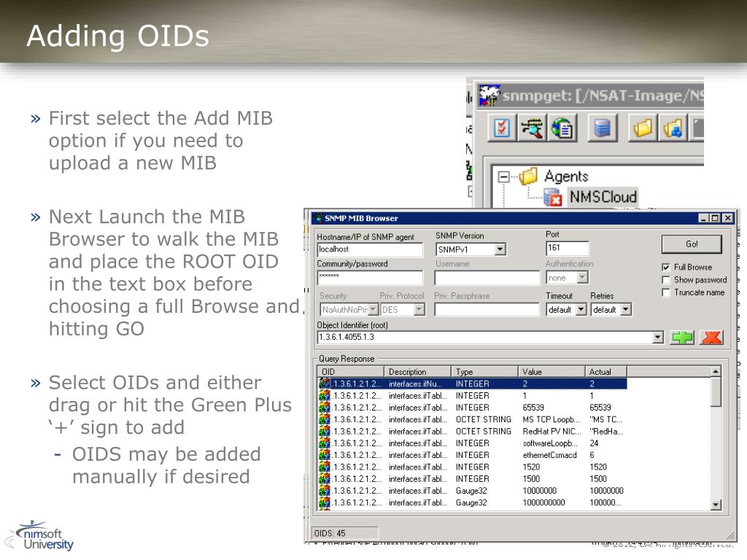Select row with value 65539
The width and height of the screenshot is (747, 560).
point(472,408)
